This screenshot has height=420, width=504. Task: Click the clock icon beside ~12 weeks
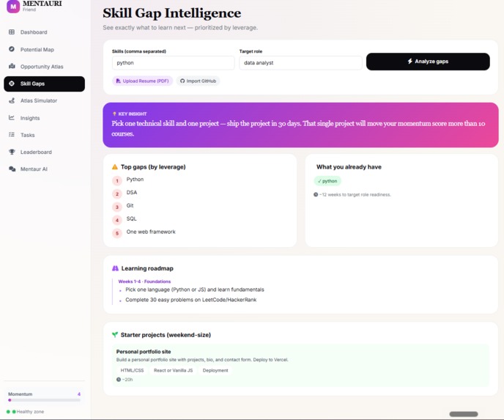pyautogui.click(x=316, y=194)
